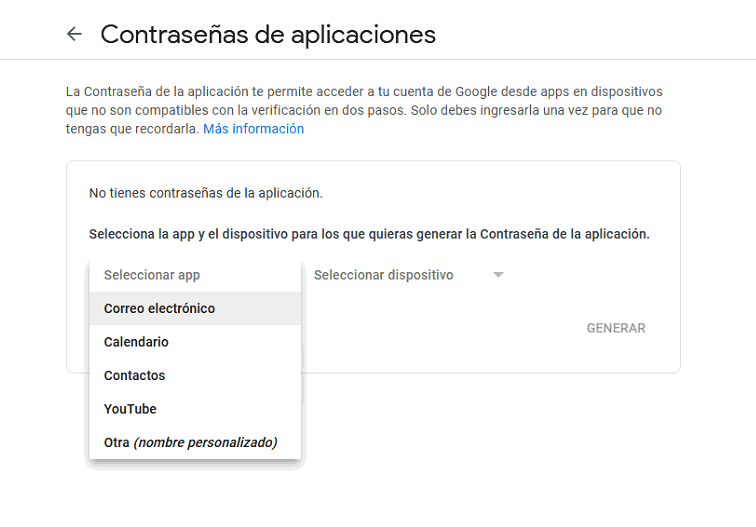Open the Más información link
Image resolution: width=756 pixels, height=527 pixels.
[253, 129]
